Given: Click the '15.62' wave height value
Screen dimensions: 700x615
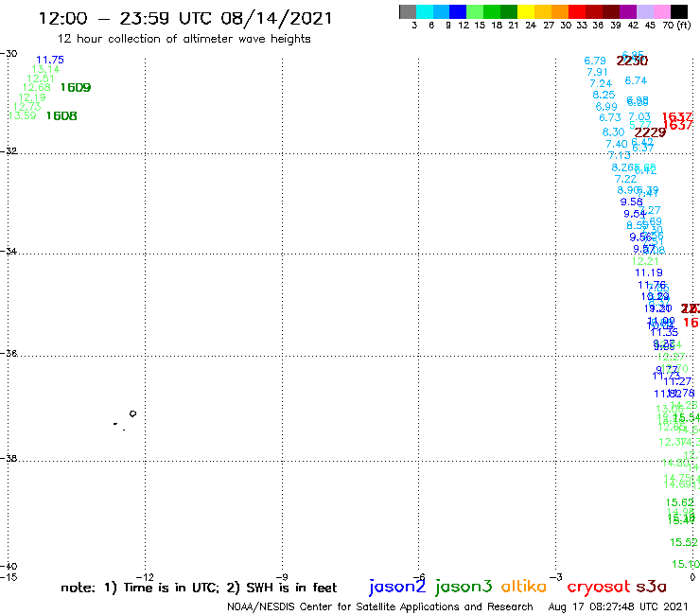Looking at the screenshot, I should 679,503.
